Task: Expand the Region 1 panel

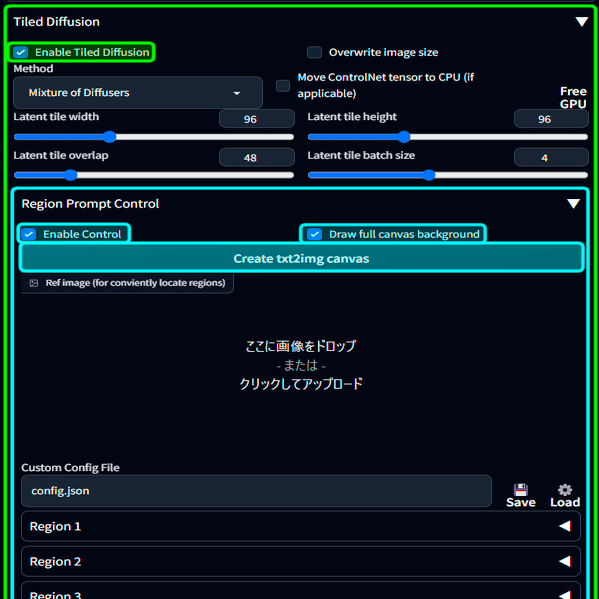Action: point(301,526)
